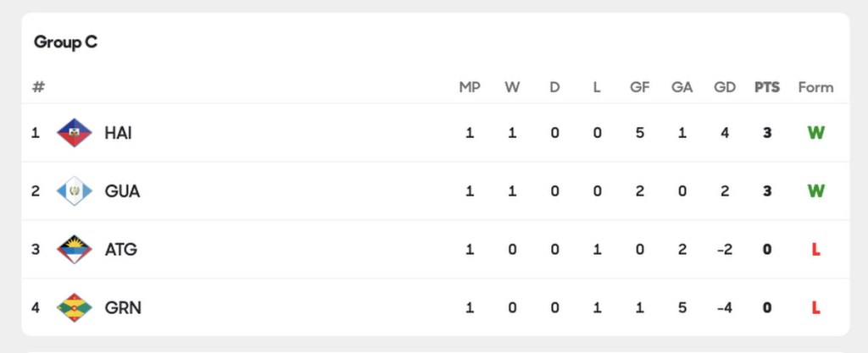
Task: Click the Haiti flag icon
Action: tap(75, 133)
